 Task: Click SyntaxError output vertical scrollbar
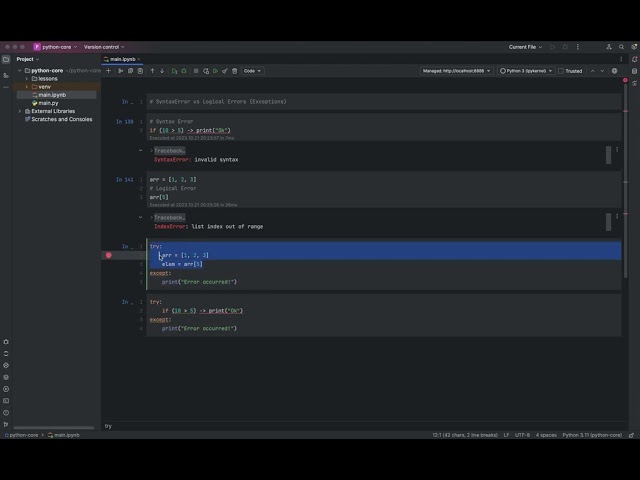[608, 155]
